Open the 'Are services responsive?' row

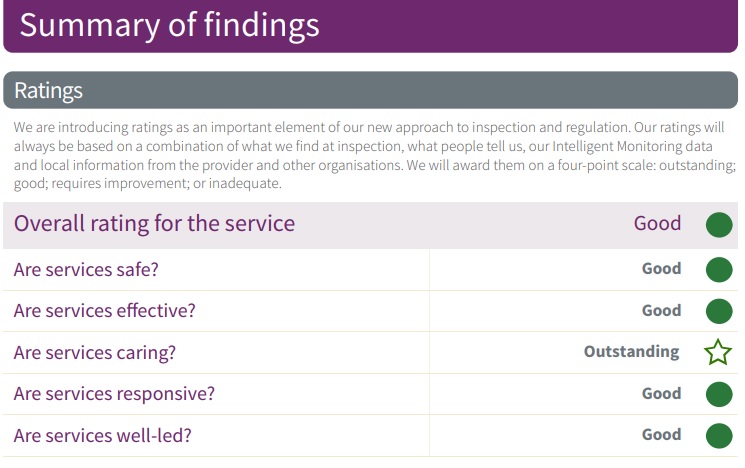tap(371, 394)
